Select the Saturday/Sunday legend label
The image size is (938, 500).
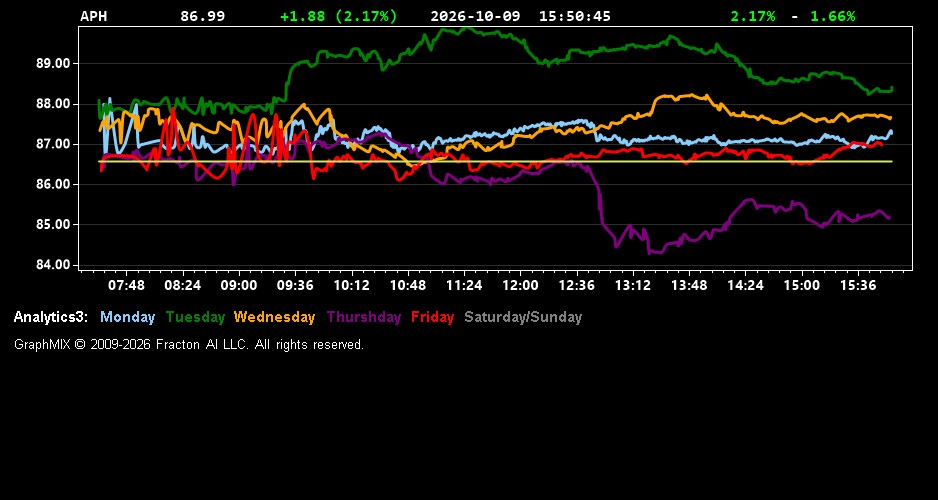click(x=523, y=317)
